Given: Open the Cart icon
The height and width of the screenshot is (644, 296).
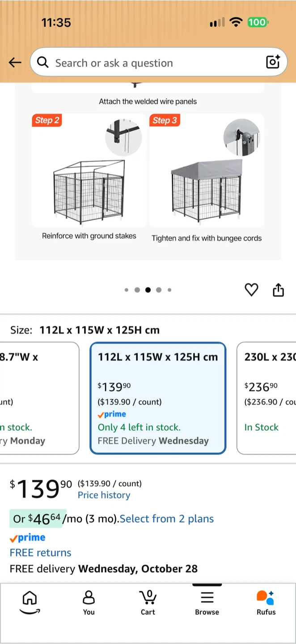Looking at the screenshot, I should click(148, 602).
